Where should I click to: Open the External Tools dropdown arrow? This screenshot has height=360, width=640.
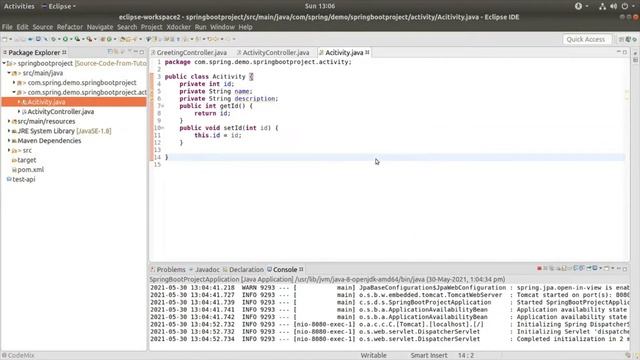tap(95, 39)
